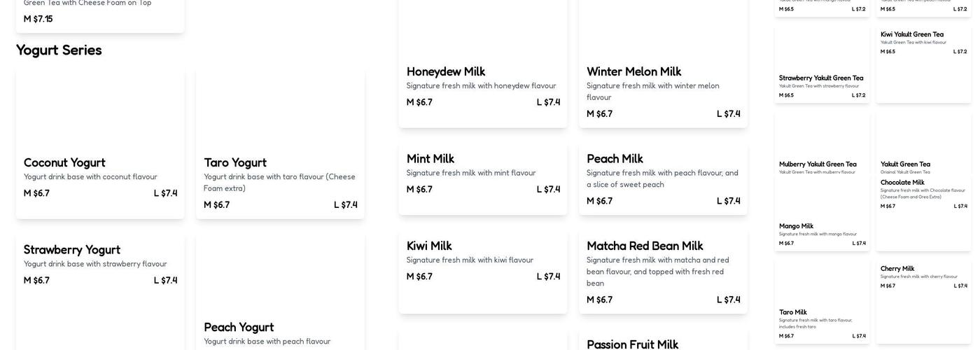
Task: Click the Strawberry Yogurt title
Action: click(x=72, y=250)
